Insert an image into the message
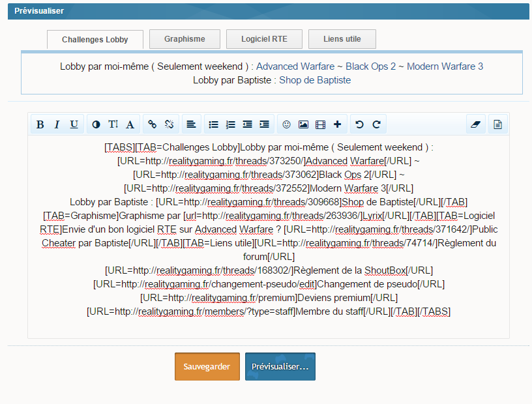The width and height of the screenshot is (532, 404). tap(303, 124)
